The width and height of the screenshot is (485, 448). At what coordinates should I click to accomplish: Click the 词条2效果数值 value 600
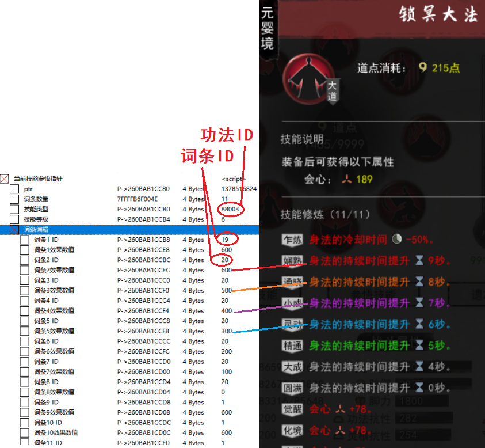point(227,270)
